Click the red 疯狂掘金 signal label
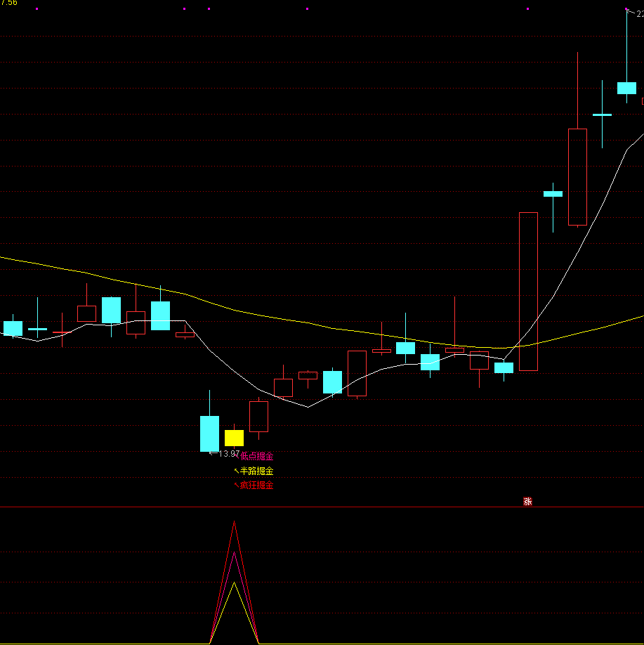Viewport: 644px width, 645px height. (256, 485)
